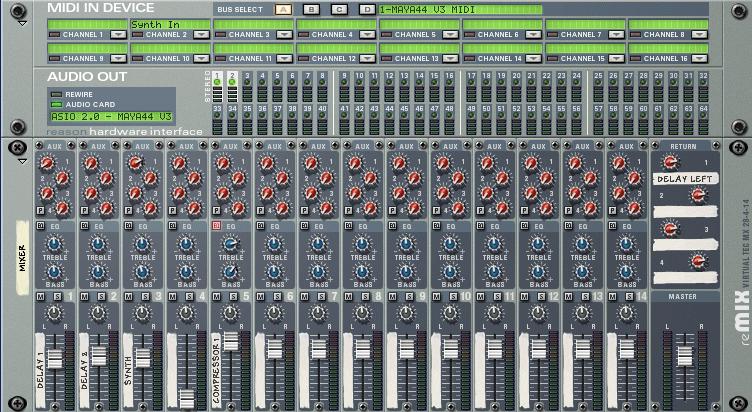The image size is (752, 412).
Task: Open Channel 16 MIDI device dropdown
Action: click(x=699, y=59)
